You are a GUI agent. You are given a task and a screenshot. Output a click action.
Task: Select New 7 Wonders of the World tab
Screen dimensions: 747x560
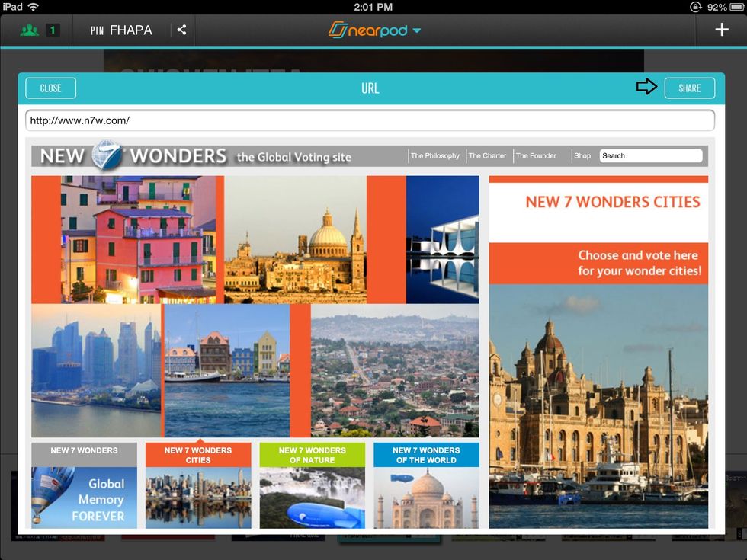pyautogui.click(x=426, y=455)
